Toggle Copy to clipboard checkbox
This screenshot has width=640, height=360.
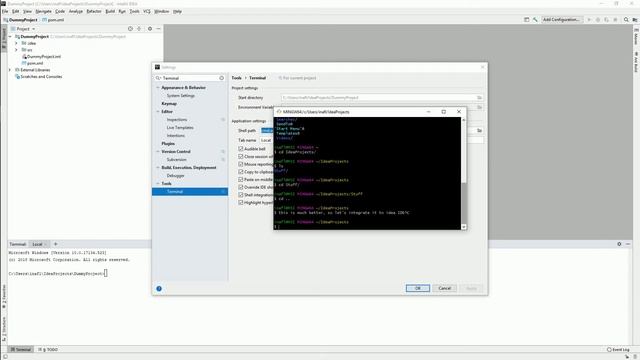click(241, 172)
